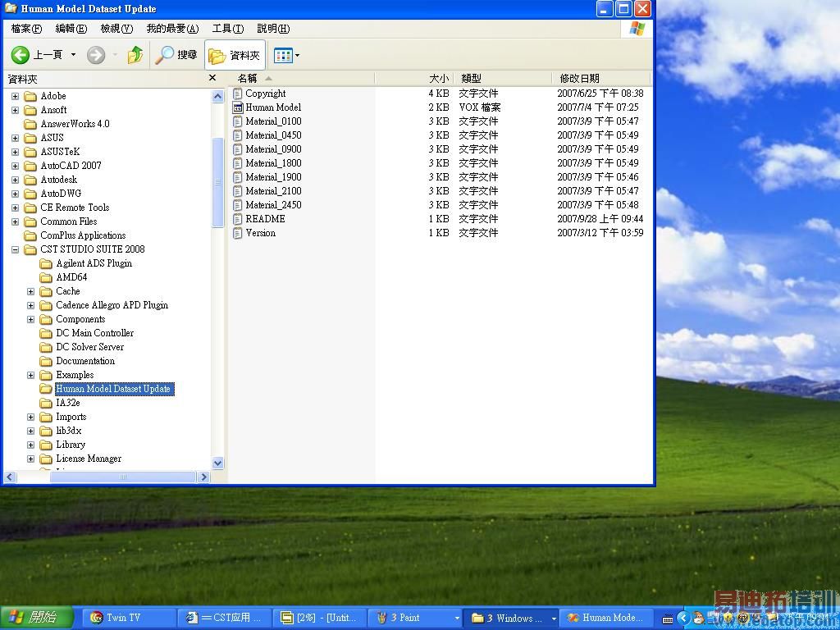Screen dimensions: 840x630
Task: Switch to Twin TV taskbar button
Action: (129, 618)
